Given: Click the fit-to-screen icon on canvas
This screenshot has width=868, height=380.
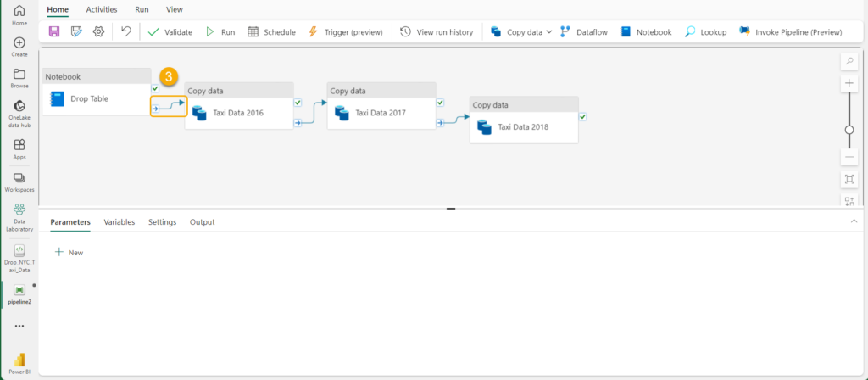Looking at the screenshot, I should tap(849, 179).
